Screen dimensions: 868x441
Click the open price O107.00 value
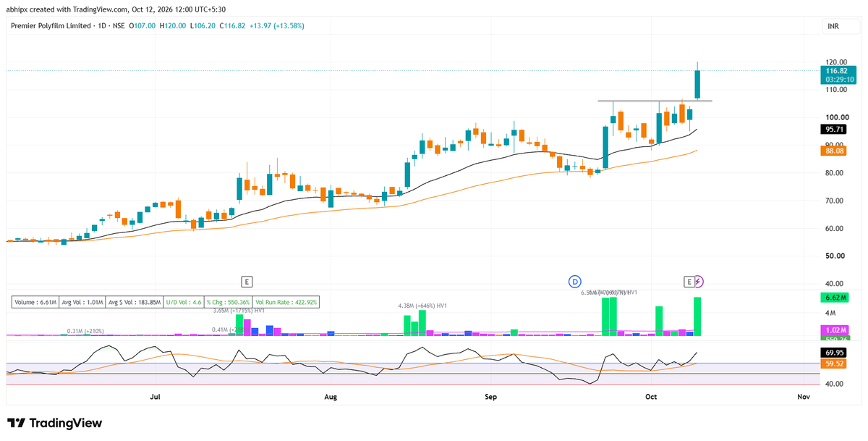[x=141, y=26]
